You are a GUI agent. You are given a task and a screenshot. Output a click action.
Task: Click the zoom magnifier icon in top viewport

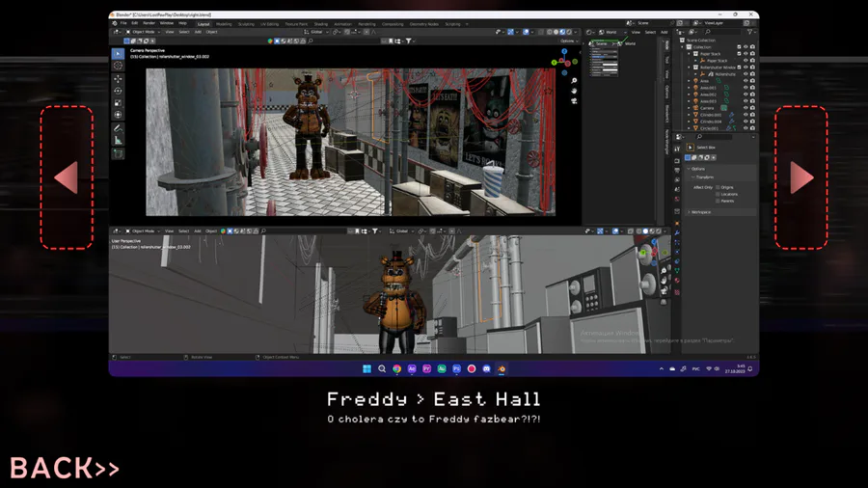coord(574,81)
